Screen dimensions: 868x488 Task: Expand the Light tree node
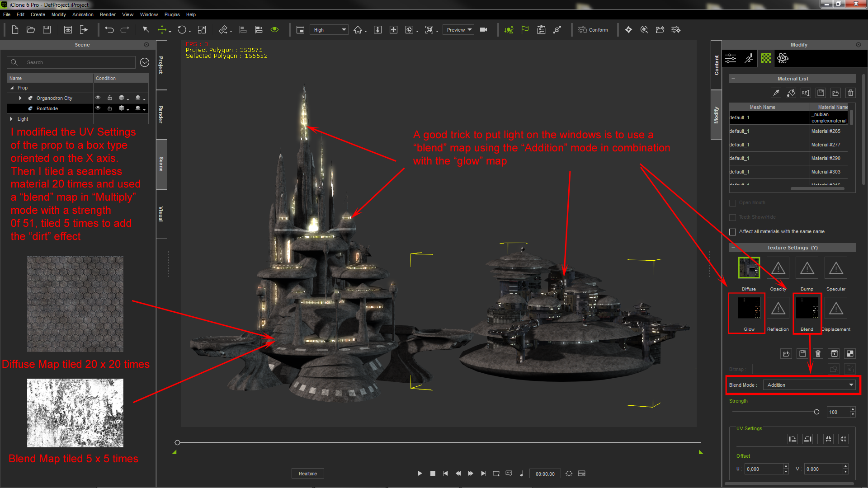point(11,119)
